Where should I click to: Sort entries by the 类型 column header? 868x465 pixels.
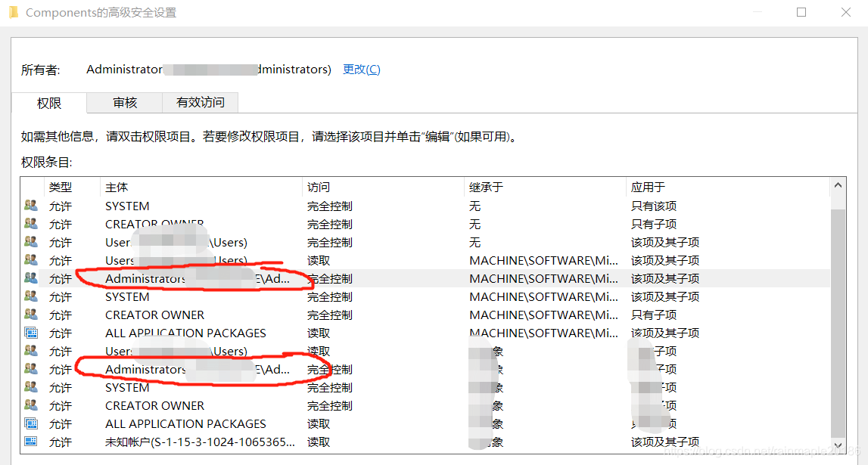pos(61,188)
